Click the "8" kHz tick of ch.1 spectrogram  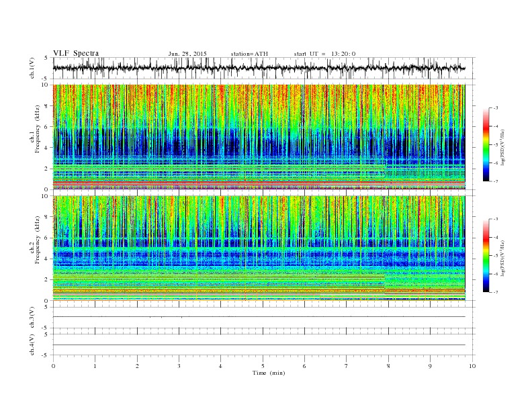pyautogui.click(x=47, y=106)
